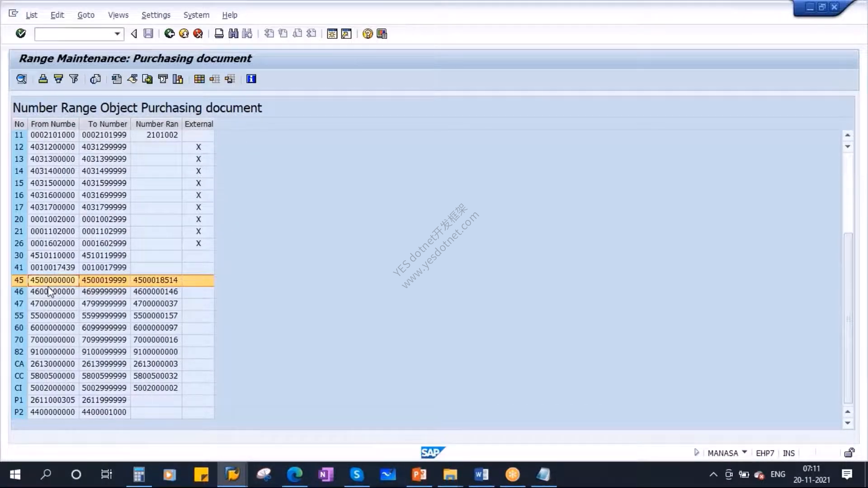Expand the command field dropdown arrow
Viewport: 868px width, 488px height.
117,34
